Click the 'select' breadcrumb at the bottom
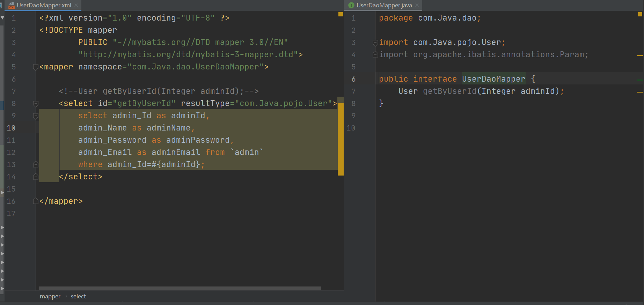The image size is (644, 305). point(78,296)
